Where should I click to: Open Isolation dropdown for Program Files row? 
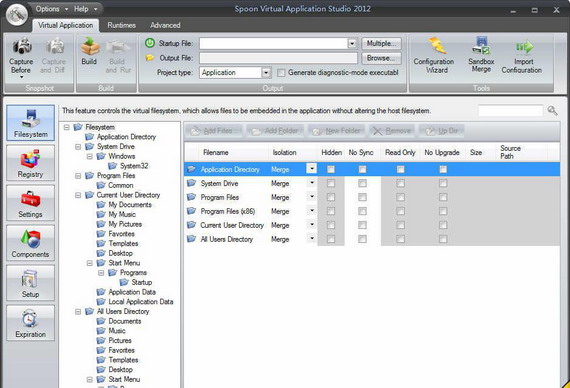tap(312, 196)
